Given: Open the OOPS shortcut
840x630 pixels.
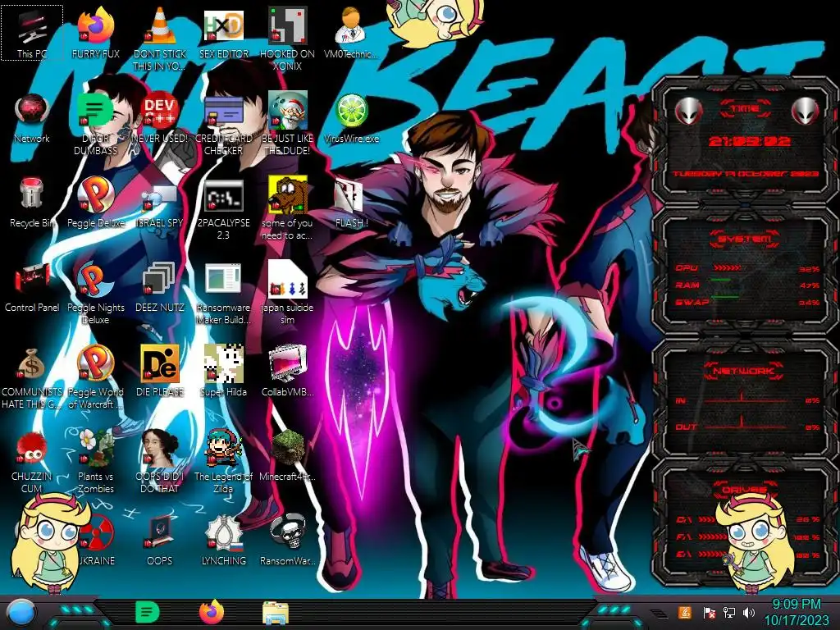Looking at the screenshot, I should [x=160, y=541].
